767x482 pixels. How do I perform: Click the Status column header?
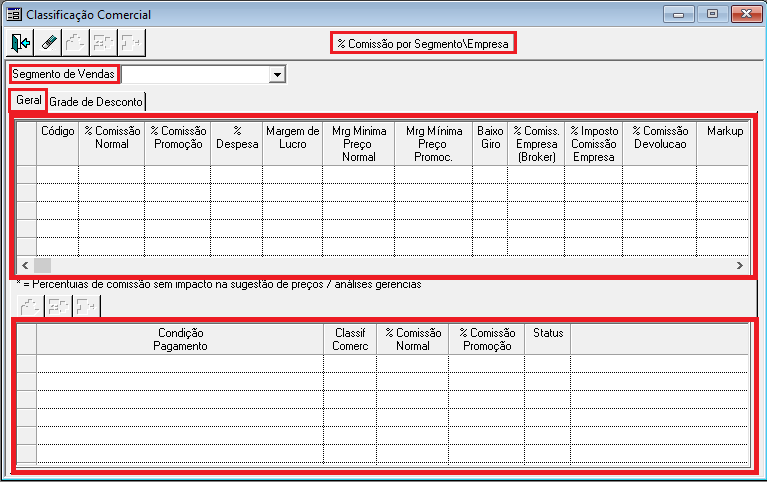(x=548, y=339)
